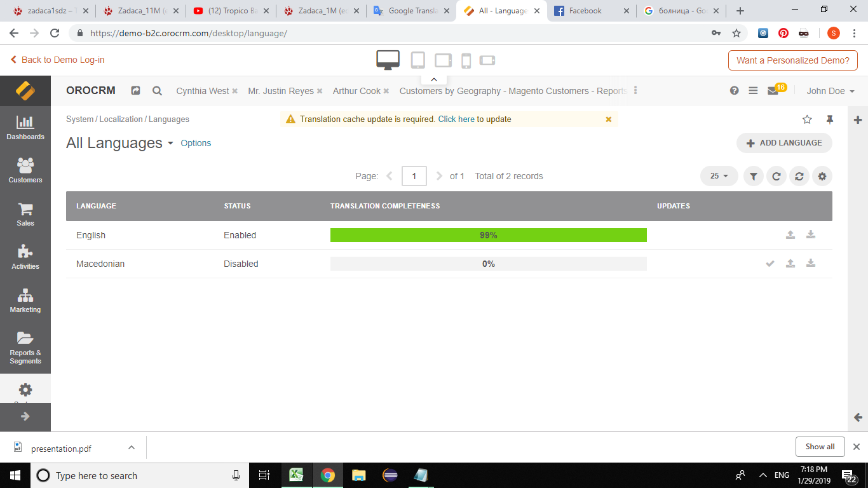Open the mail notifications envelope icon
The height and width of the screenshot is (488, 868).
pyautogui.click(x=773, y=91)
